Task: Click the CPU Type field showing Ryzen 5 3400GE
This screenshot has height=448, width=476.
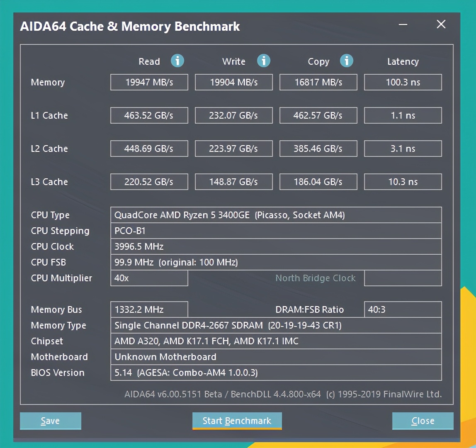Action: click(276, 215)
